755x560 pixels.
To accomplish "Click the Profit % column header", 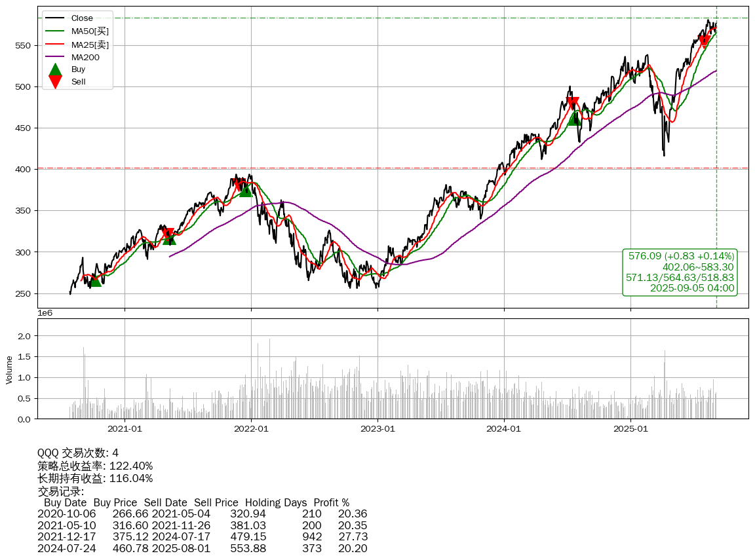I will click(x=331, y=503).
